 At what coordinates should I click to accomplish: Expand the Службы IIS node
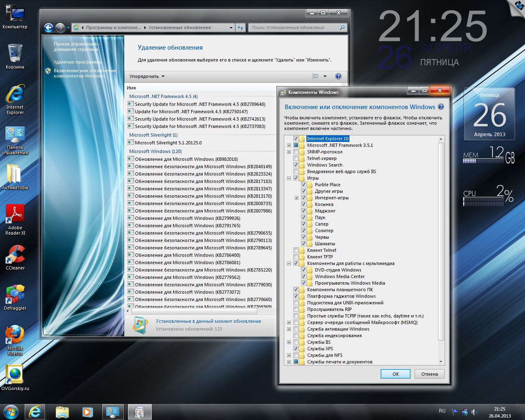pos(289,342)
